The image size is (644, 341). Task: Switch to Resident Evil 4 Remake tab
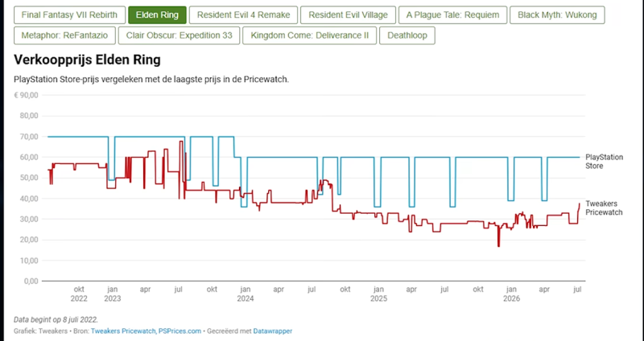pos(244,15)
